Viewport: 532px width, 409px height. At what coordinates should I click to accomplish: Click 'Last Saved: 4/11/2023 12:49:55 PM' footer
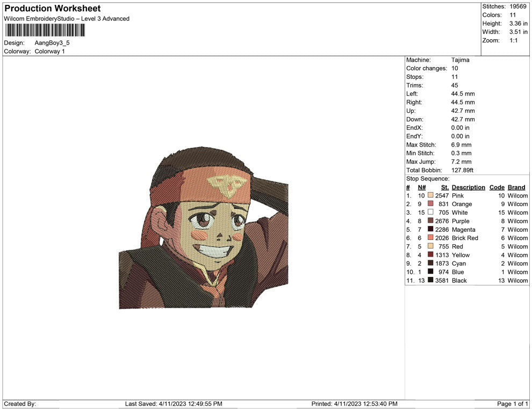tap(174, 404)
